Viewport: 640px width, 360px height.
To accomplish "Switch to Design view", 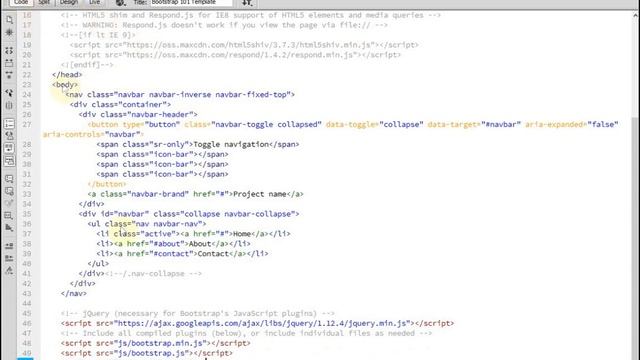I will pos(69,2).
